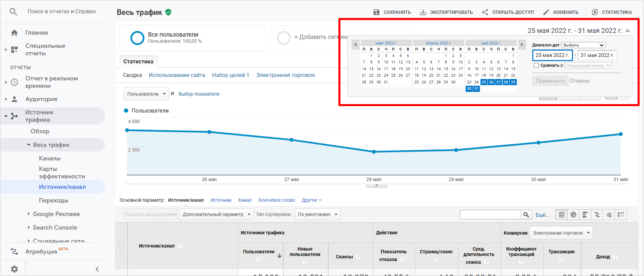Viewport: 644px width, 276px height.
Task: Click the table search magnifier button
Action: point(526,215)
